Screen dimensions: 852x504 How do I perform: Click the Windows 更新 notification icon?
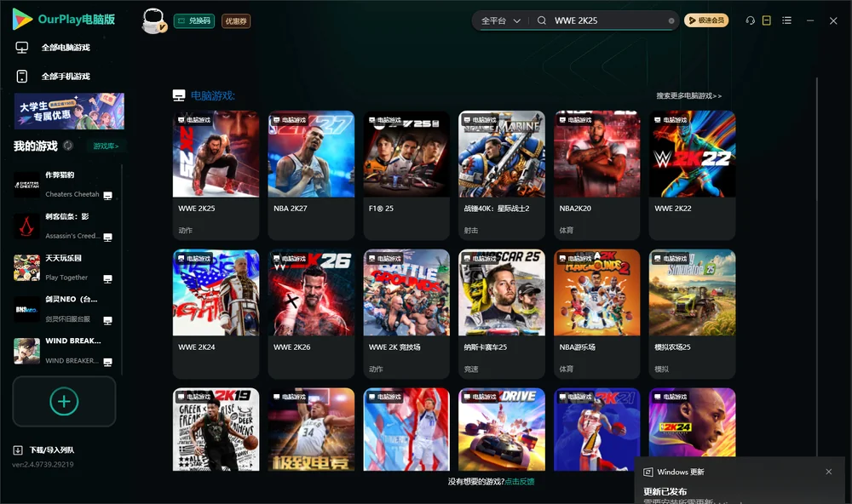point(648,472)
